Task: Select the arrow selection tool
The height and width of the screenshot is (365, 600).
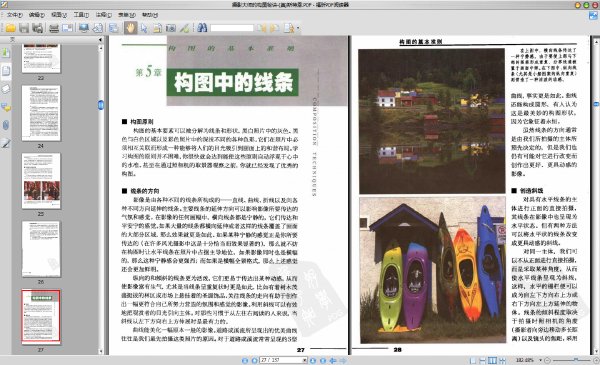Action: [x=144, y=28]
